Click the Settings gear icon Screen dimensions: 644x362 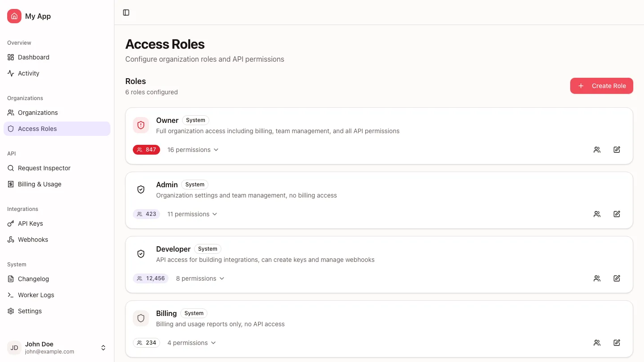tap(10, 311)
